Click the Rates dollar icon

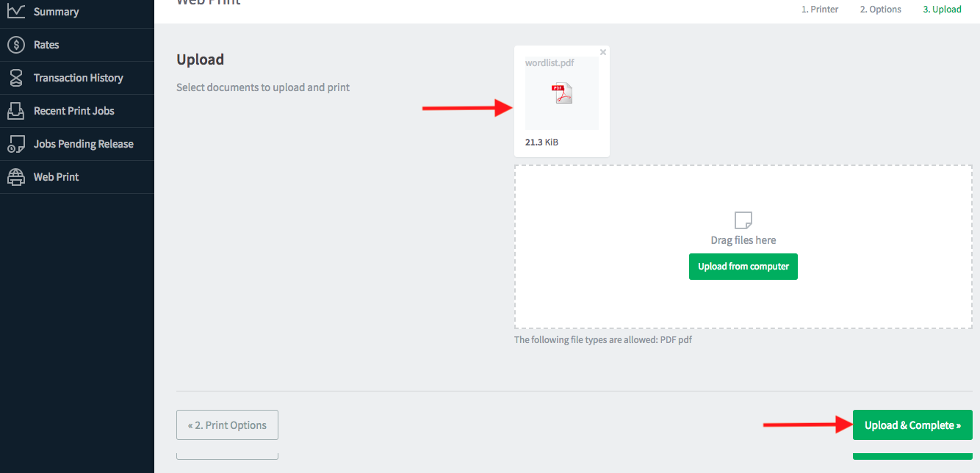tap(15, 45)
